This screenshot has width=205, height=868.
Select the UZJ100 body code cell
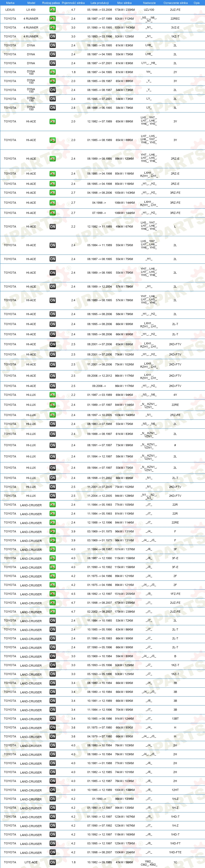(x=149, y=10)
